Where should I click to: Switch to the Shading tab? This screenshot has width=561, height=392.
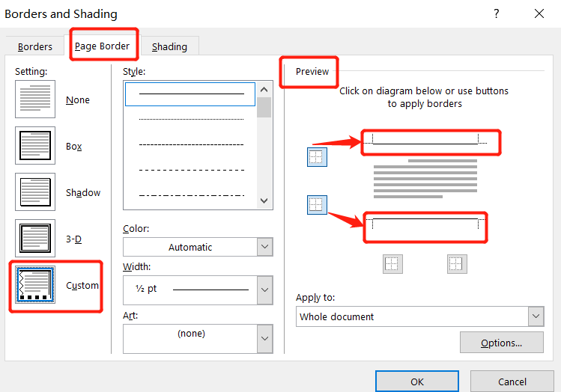point(169,46)
